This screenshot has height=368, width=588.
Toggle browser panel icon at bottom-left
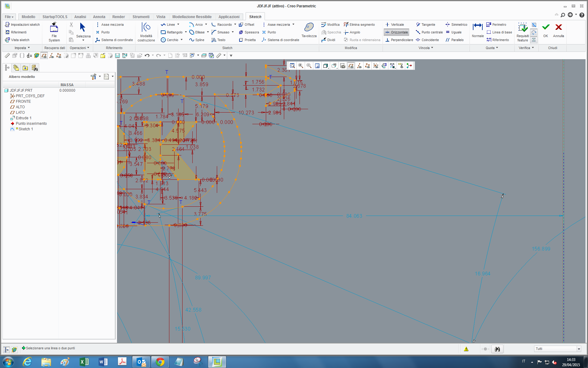[14, 350]
